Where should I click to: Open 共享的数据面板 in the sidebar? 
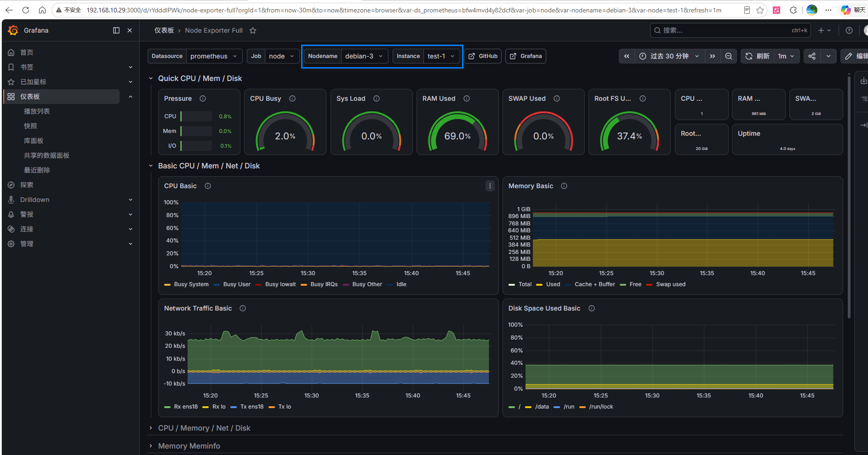46,156
